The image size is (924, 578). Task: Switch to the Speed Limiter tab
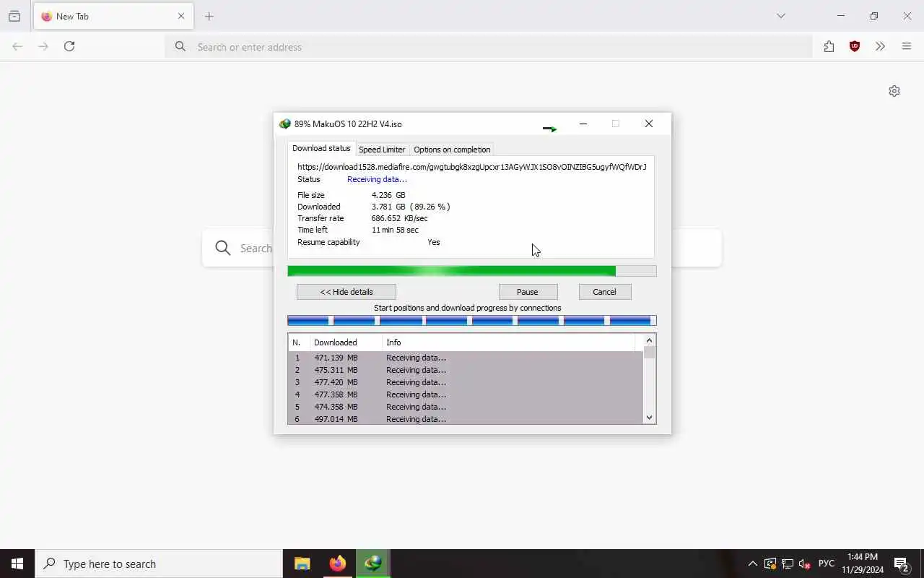click(382, 150)
